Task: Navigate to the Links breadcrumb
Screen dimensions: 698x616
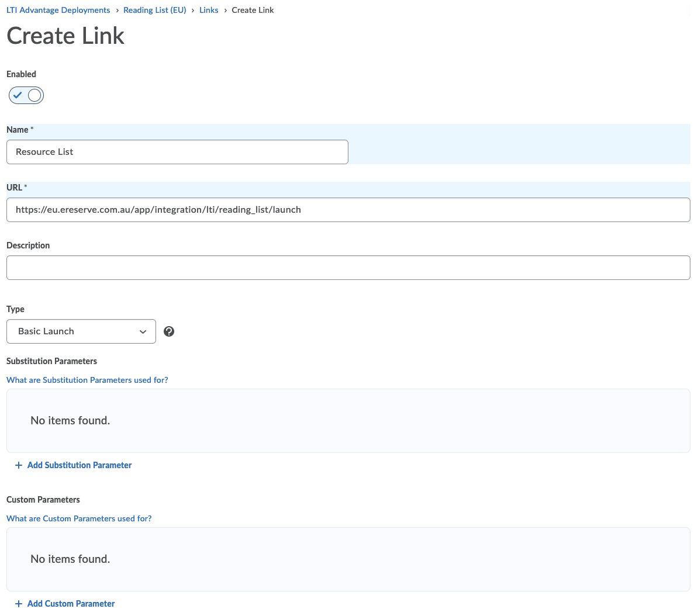Action: (209, 10)
